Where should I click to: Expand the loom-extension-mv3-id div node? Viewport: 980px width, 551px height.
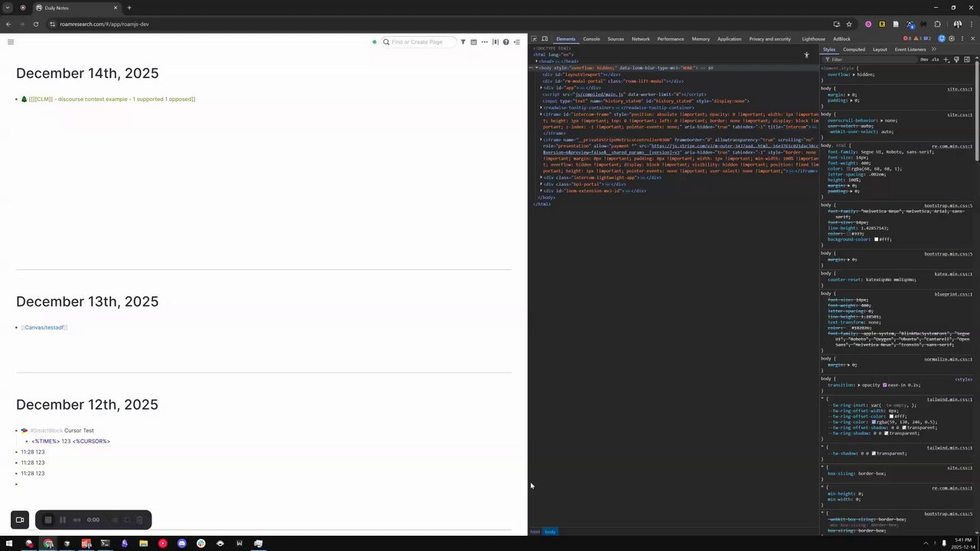coord(541,191)
